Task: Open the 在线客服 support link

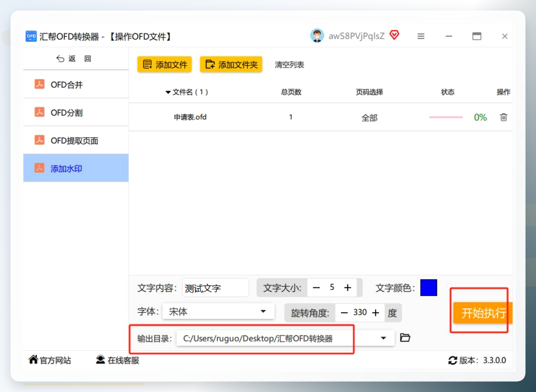Action: coord(117,361)
